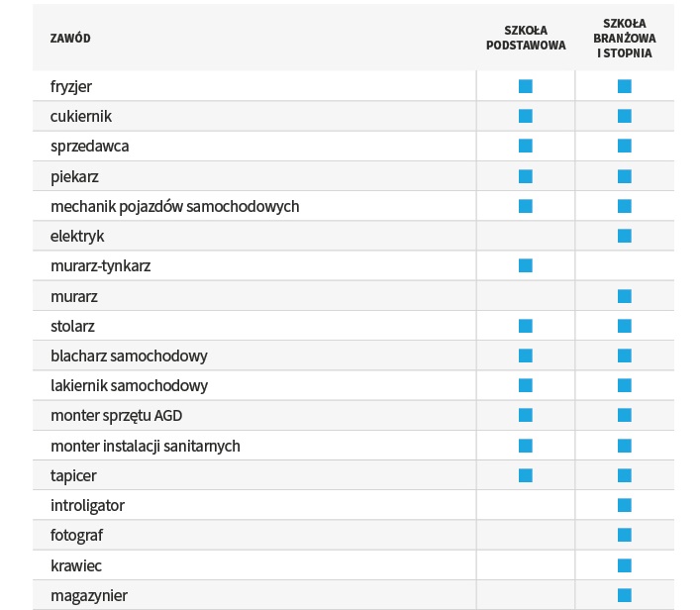This screenshot has height=610, width=700.
Task: Click the magazynier Szkoła Branżowa blue square
Action: pos(625,595)
